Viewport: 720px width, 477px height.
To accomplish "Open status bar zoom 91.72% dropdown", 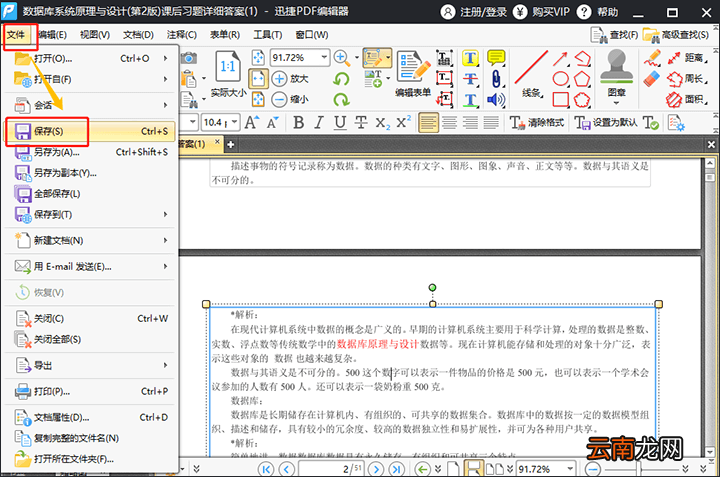I will [x=570, y=469].
